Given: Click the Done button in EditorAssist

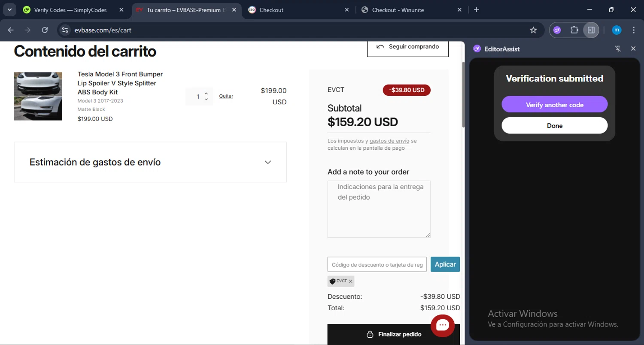Looking at the screenshot, I should [554, 126].
